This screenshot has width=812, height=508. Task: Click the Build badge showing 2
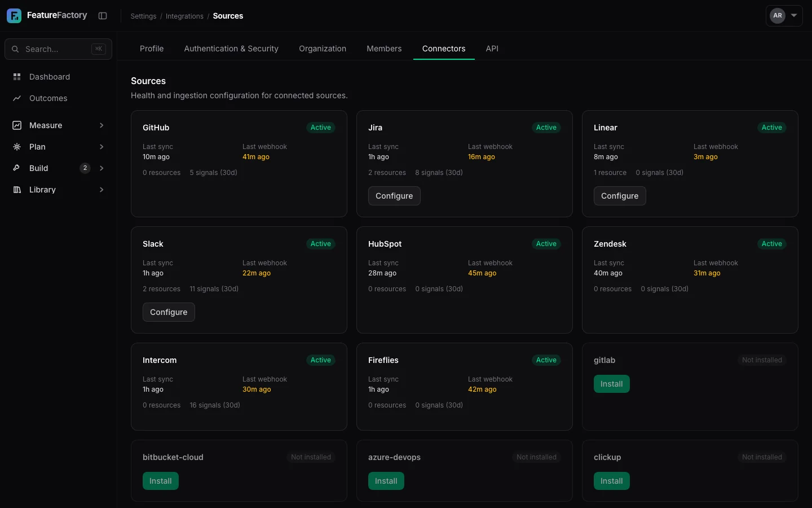pyautogui.click(x=85, y=168)
